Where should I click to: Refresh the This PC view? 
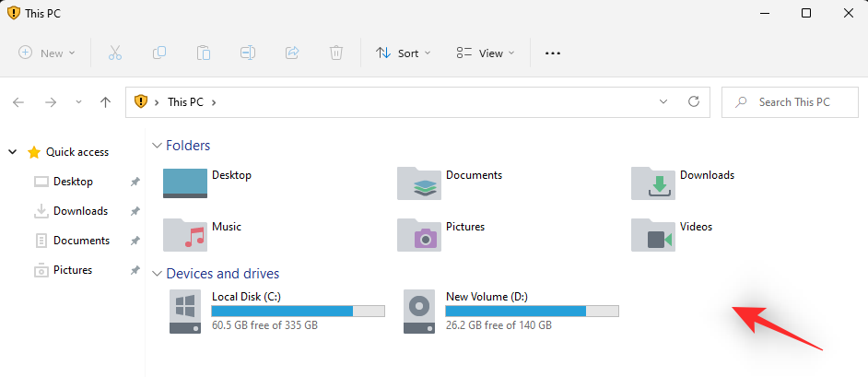point(693,102)
